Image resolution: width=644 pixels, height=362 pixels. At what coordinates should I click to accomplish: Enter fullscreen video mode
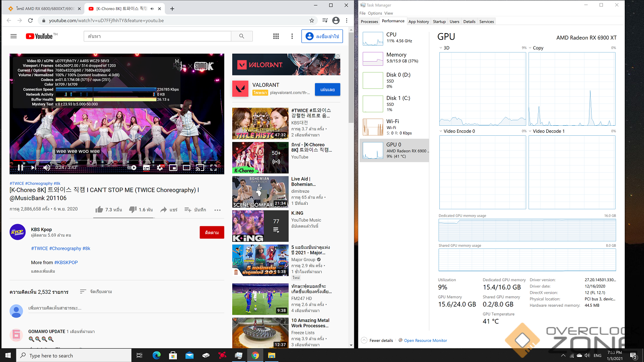(213, 168)
